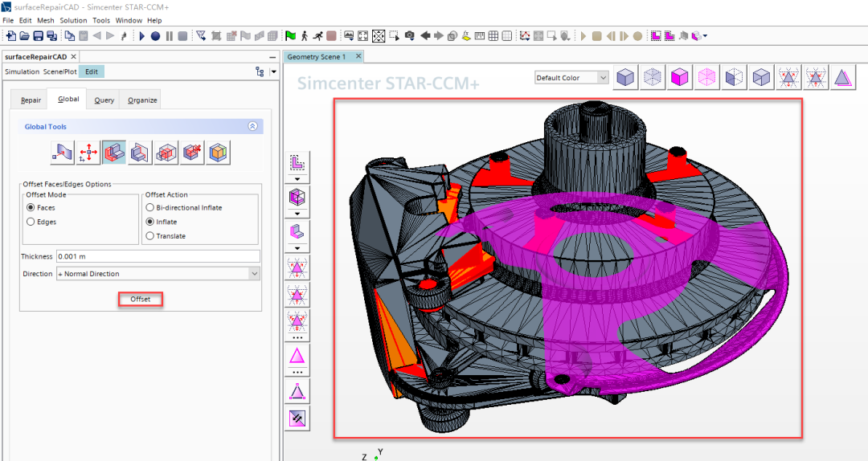Click the Save simulation disk icon
Viewport: 868px width, 461px height.
tap(39, 36)
